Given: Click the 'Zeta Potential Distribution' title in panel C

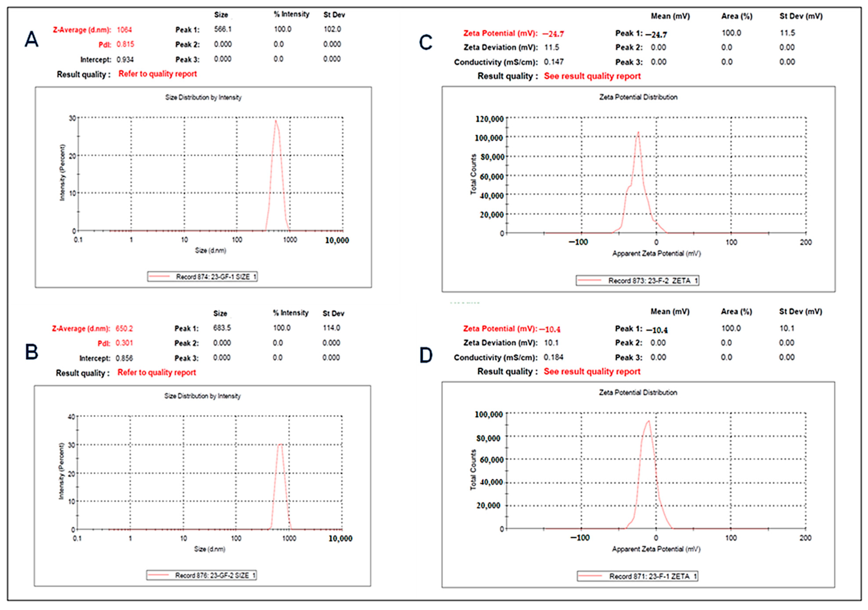Looking at the screenshot, I should point(638,97).
